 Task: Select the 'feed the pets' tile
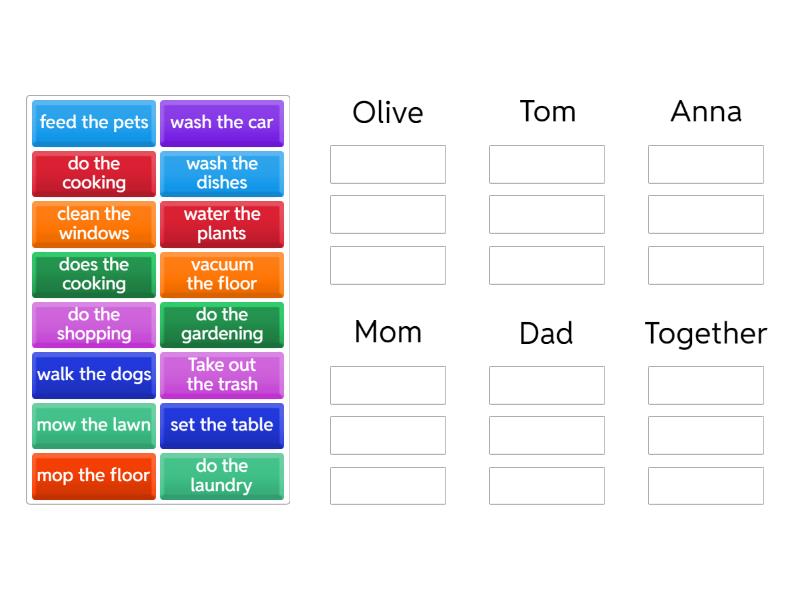[x=93, y=123]
